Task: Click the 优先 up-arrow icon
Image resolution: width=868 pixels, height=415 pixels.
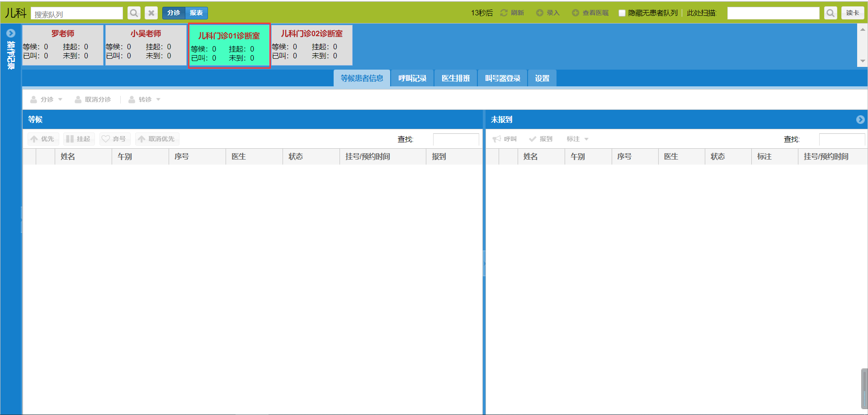Action: coord(34,139)
